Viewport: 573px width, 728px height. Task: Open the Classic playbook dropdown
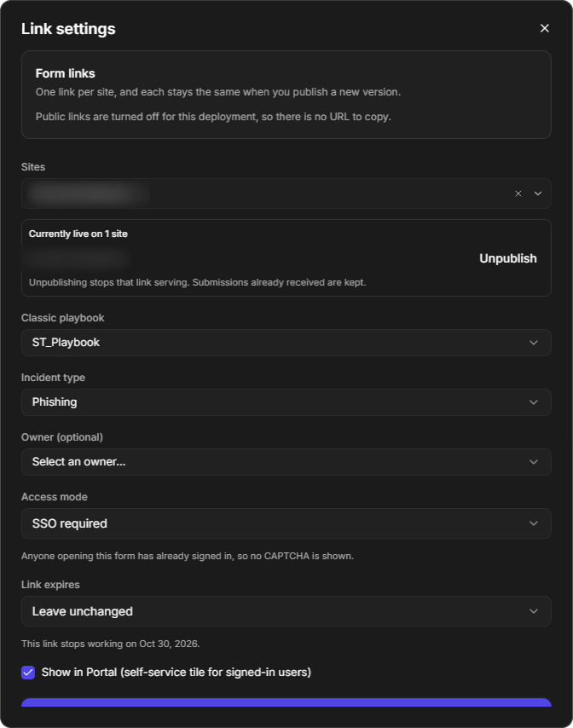tap(286, 343)
